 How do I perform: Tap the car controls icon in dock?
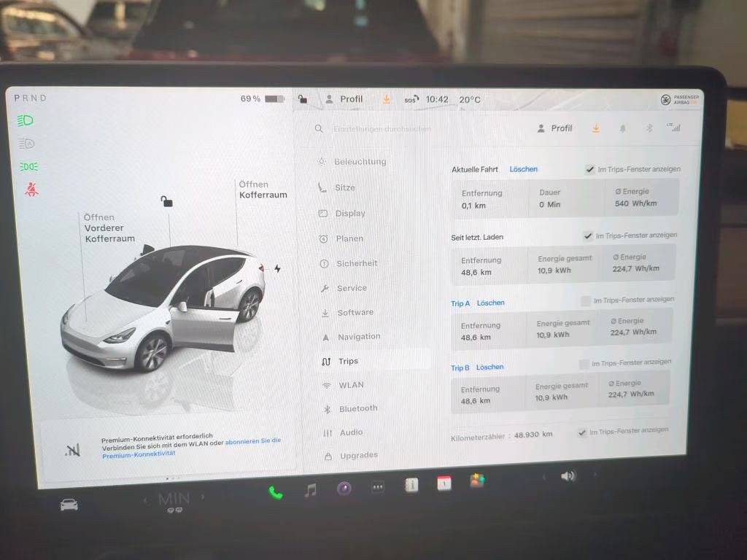point(69,505)
